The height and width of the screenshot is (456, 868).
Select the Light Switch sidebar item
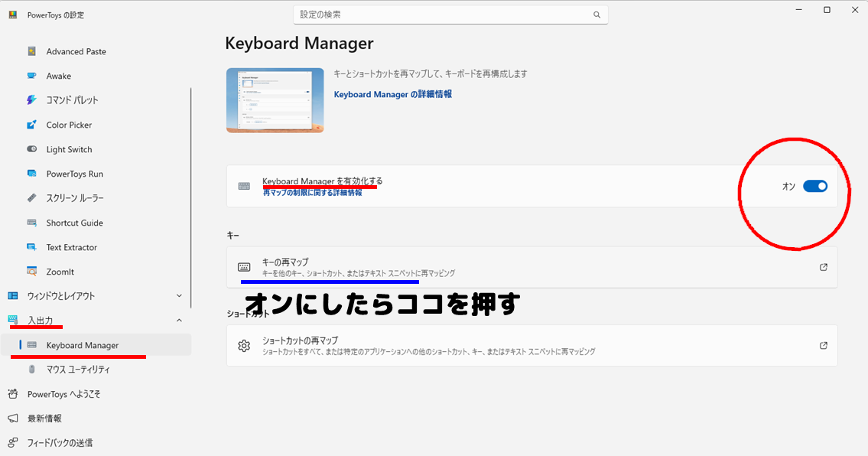[x=69, y=149]
